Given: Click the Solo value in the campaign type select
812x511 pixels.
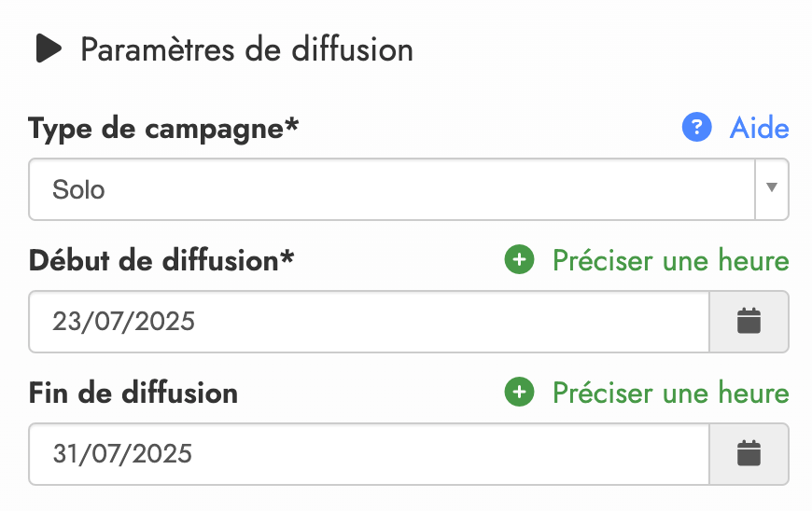Looking at the screenshot, I should pyautogui.click(x=79, y=190).
